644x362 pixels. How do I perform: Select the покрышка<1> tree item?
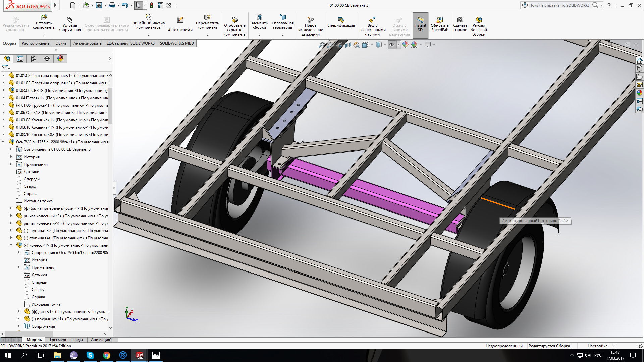tap(66, 319)
